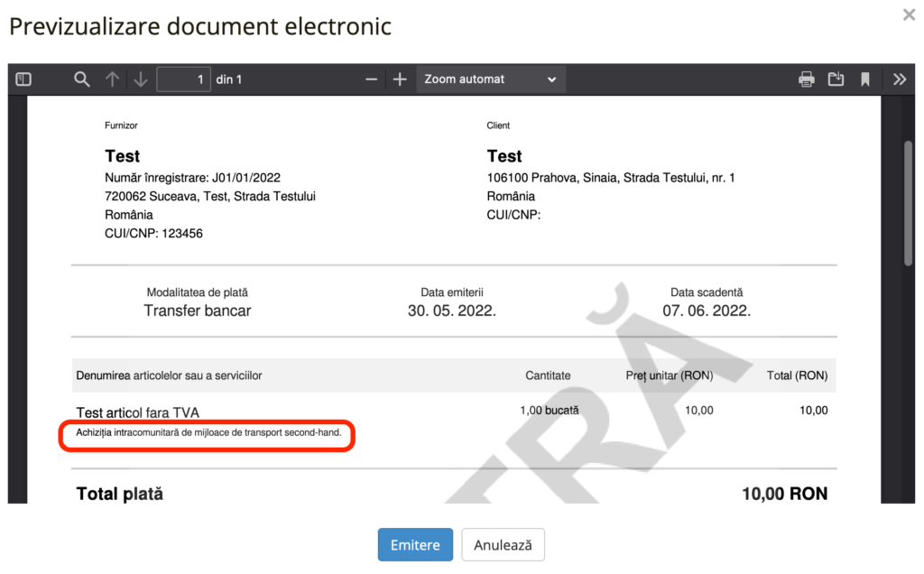Toggle the PDF viewer sidebar
Image resolution: width=924 pixels, height=574 pixels.
pos(23,79)
